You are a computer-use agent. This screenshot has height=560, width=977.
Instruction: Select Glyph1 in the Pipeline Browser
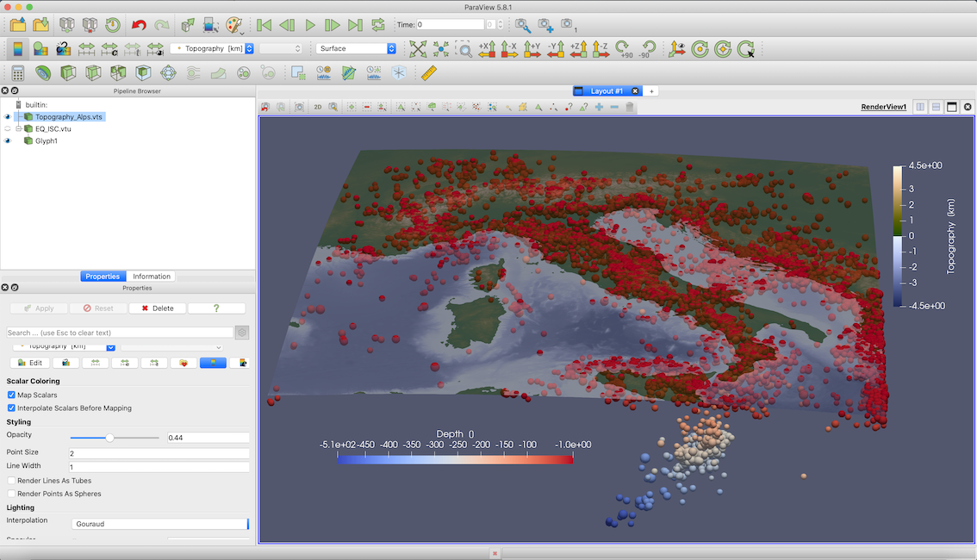[47, 140]
